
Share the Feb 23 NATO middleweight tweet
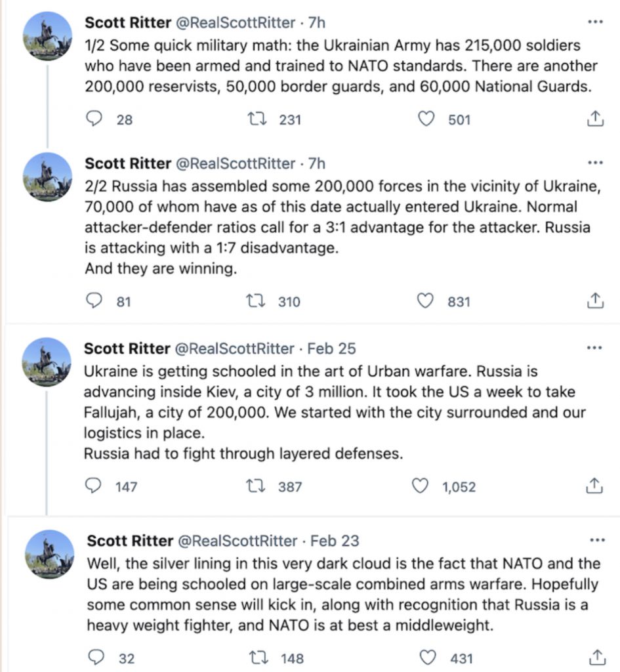point(597,658)
